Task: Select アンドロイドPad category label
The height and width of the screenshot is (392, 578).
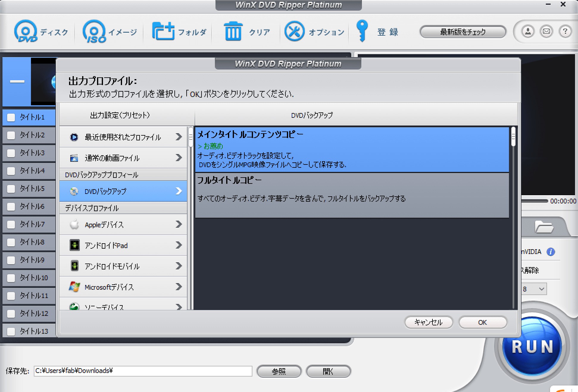Action: [x=106, y=246]
